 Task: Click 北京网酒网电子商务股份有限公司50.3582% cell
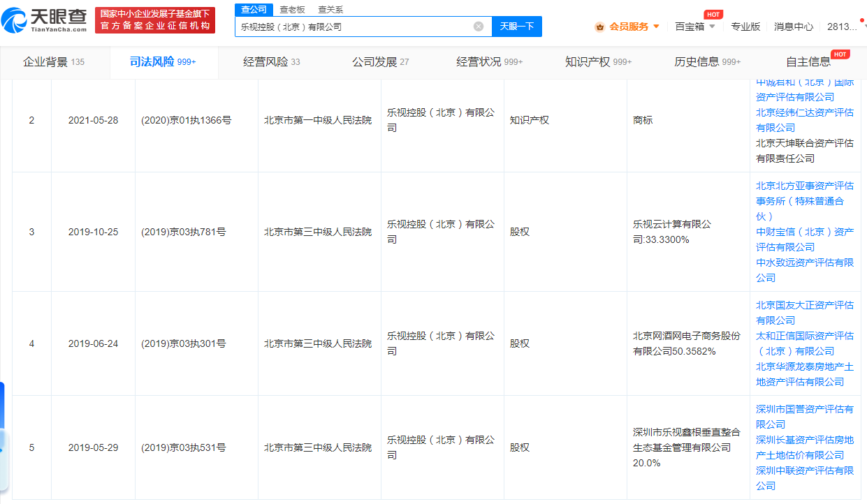point(686,343)
